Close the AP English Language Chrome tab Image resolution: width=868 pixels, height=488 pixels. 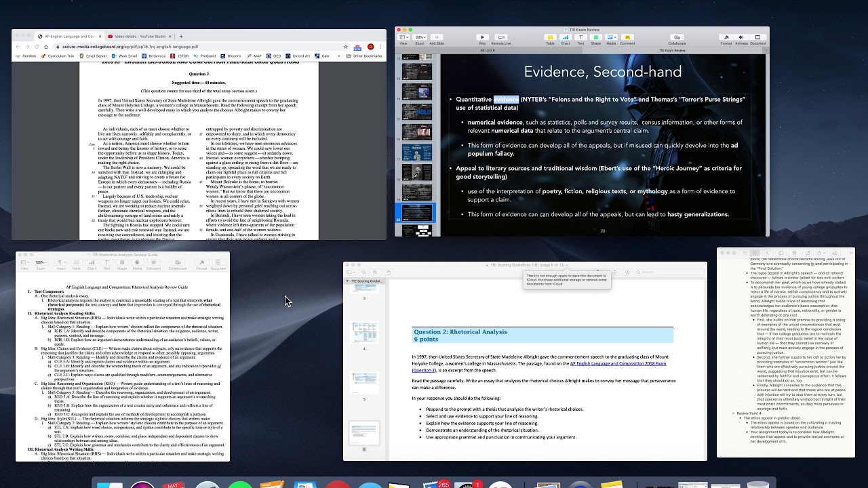point(100,37)
